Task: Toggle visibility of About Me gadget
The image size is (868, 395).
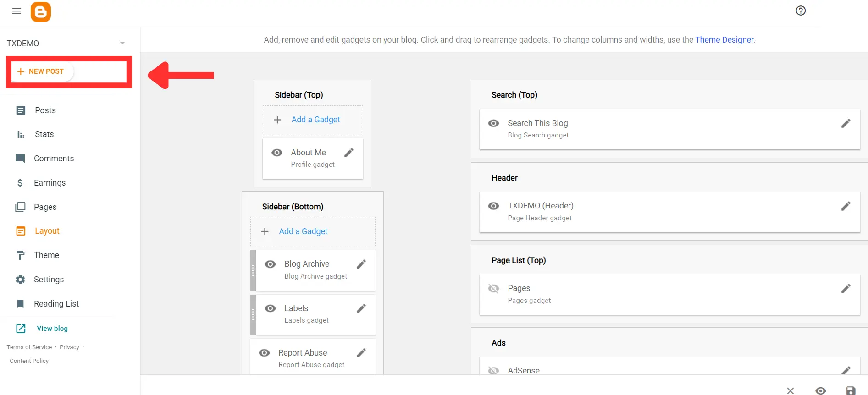Action: pyautogui.click(x=277, y=153)
